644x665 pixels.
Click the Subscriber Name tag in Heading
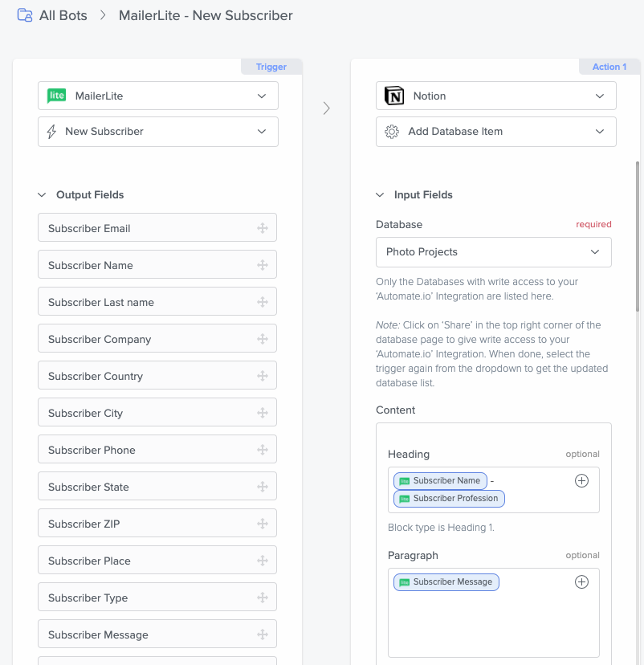(x=441, y=481)
